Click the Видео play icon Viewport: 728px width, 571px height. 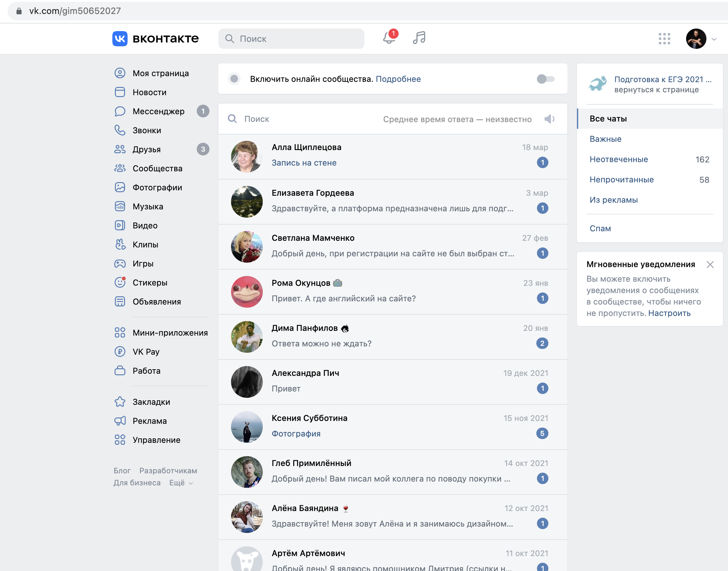[x=120, y=225]
